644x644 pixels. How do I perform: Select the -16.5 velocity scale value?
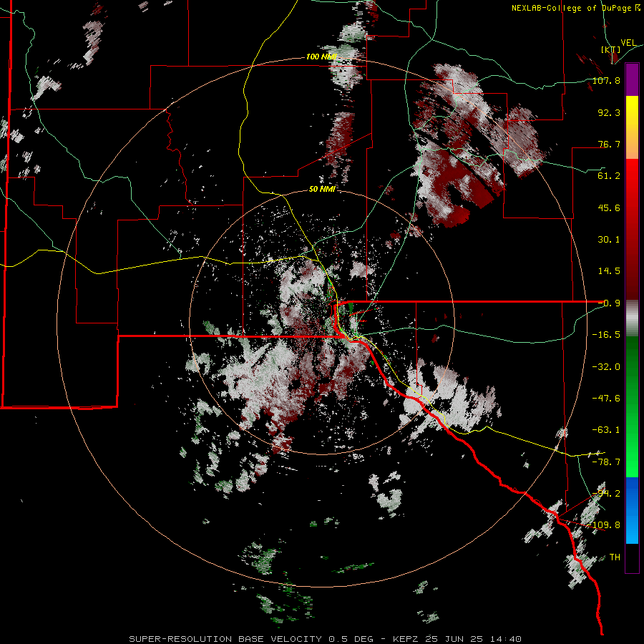[606, 335]
